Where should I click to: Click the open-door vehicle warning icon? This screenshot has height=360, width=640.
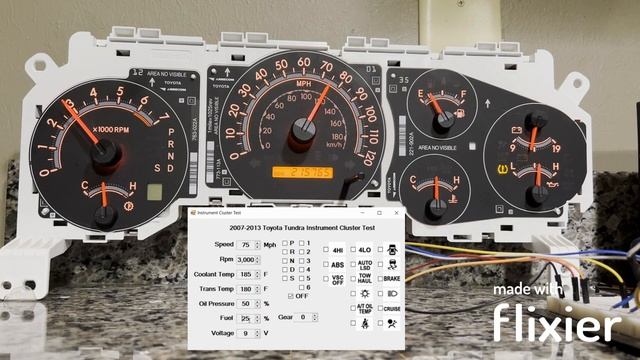(392, 249)
